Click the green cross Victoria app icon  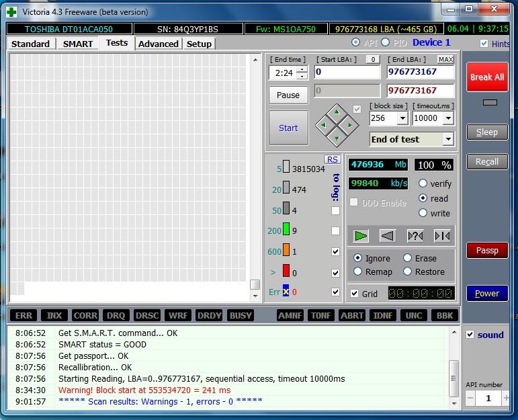[x=11, y=12]
